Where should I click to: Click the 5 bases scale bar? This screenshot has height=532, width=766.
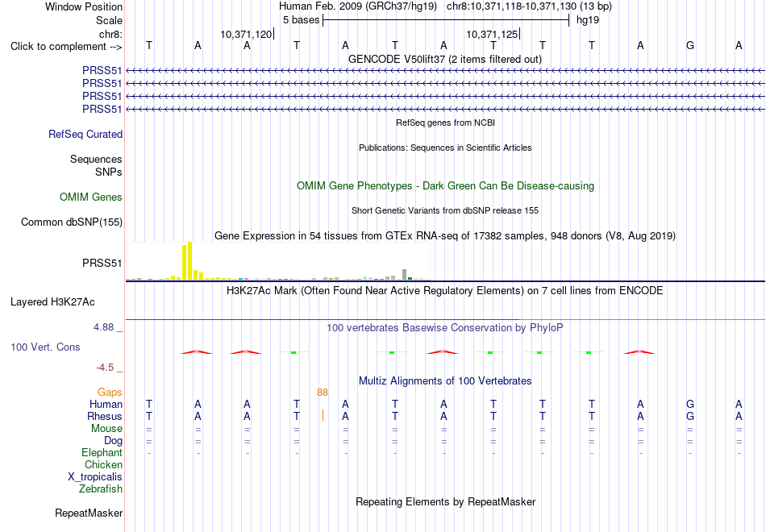(x=446, y=20)
